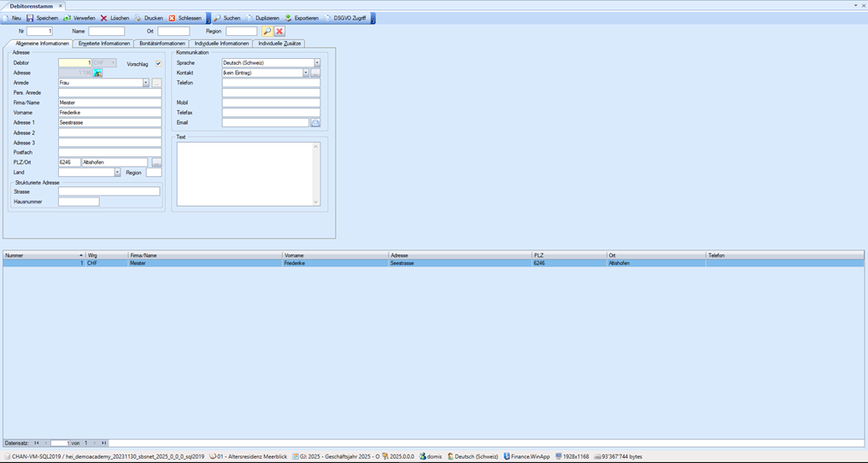Viewport: 868px width, 463px height.
Task: Click version 2025.0.0.0 status entry
Action: tap(398, 457)
